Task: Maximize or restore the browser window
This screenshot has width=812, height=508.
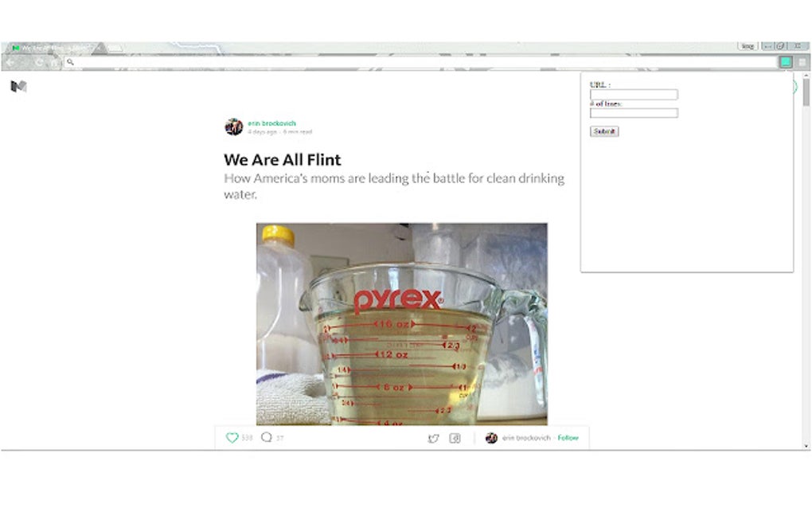Action: tap(780, 46)
